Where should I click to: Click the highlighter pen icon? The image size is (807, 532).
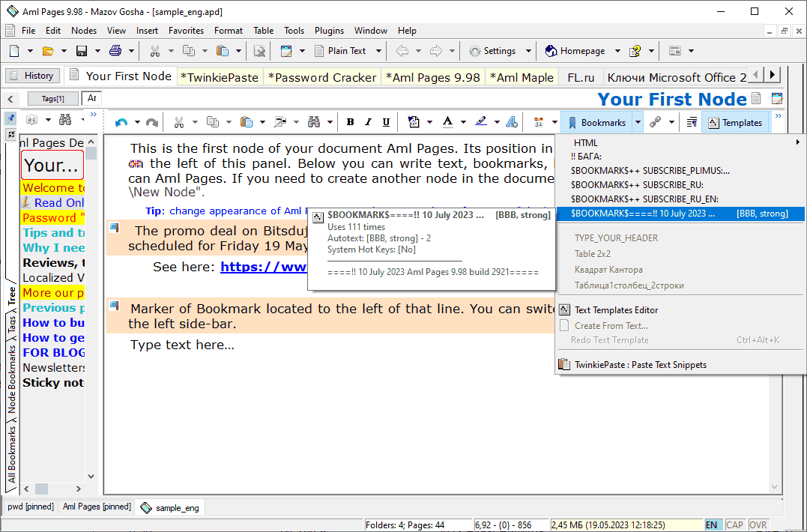tap(481, 122)
